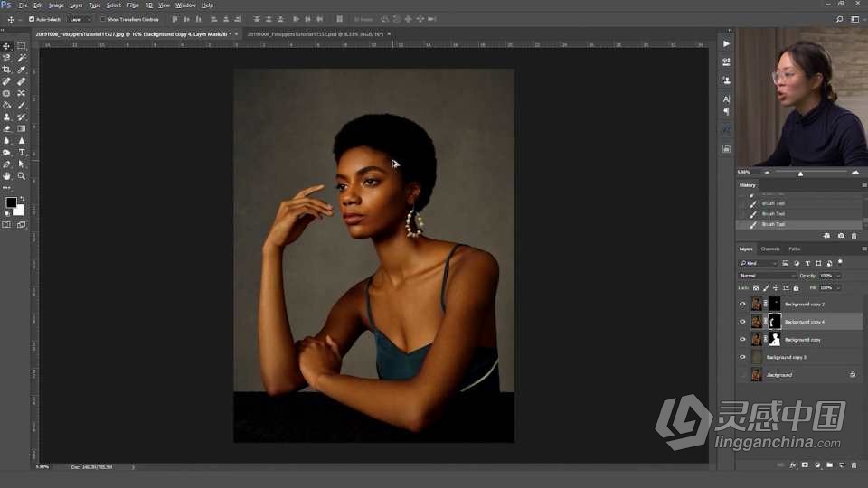Open the Character panel icon

[x=726, y=99]
